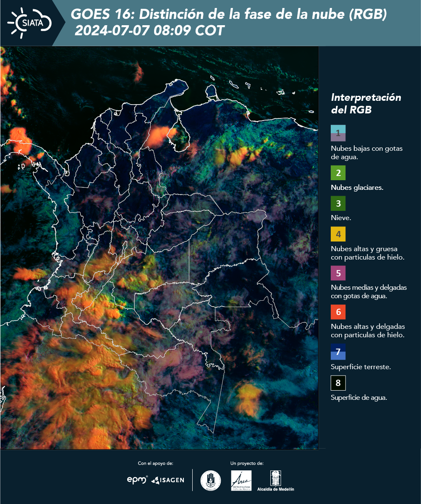The height and width of the screenshot is (504, 421).
Task: Click the 'Superficie de agua.' label
Action: [359, 398]
